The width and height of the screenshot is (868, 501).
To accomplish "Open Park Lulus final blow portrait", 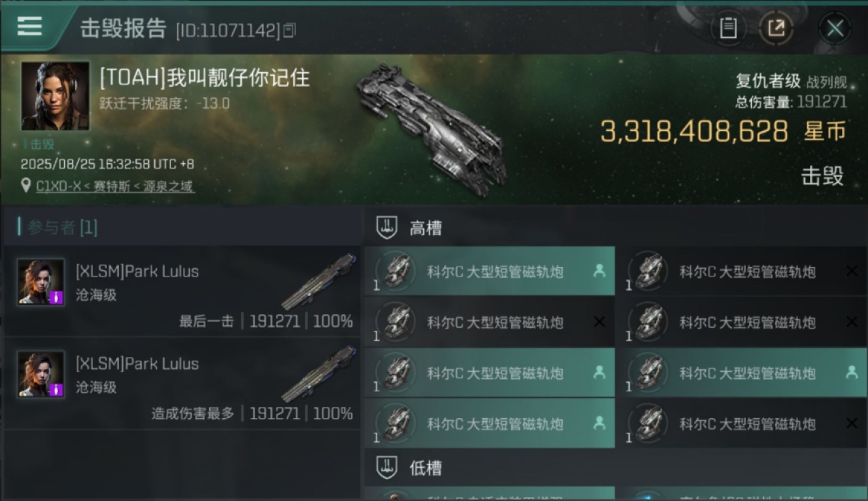I will [41, 282].
